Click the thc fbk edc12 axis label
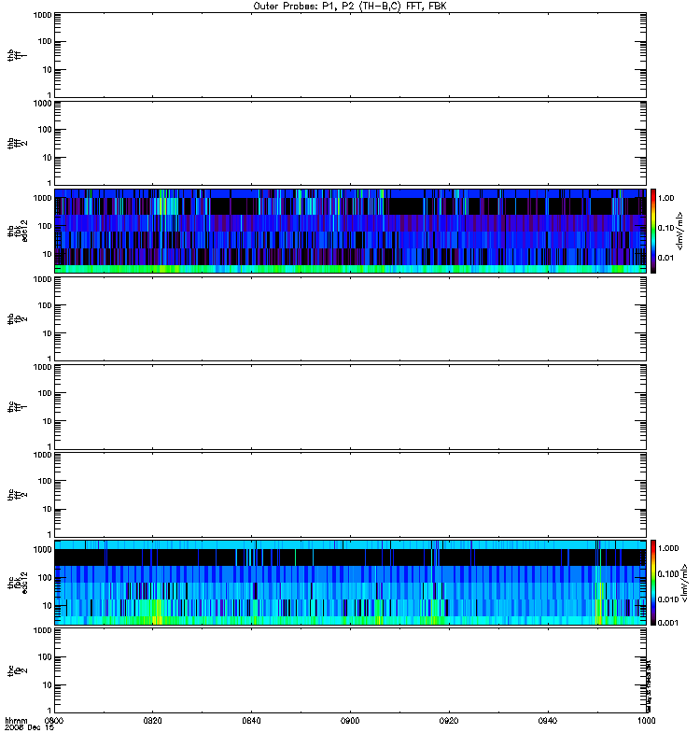This screenshot has width=700, height=747. point(18,583)
